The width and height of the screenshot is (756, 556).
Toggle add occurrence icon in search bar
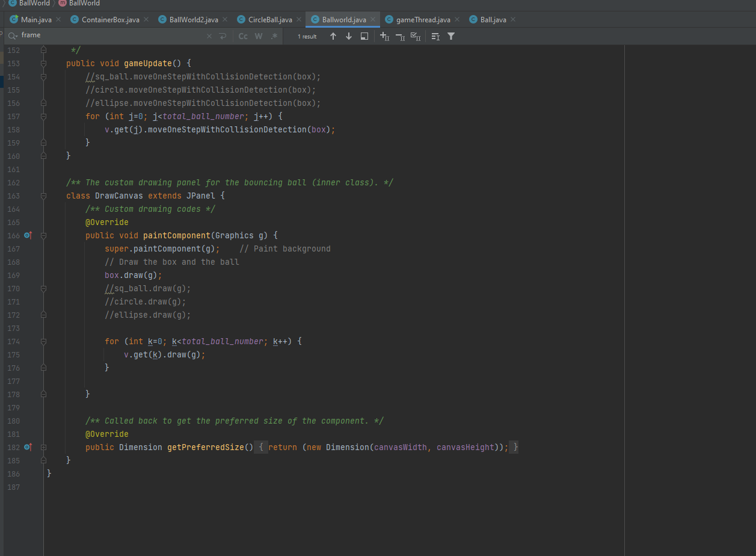[x=384, y=36]
